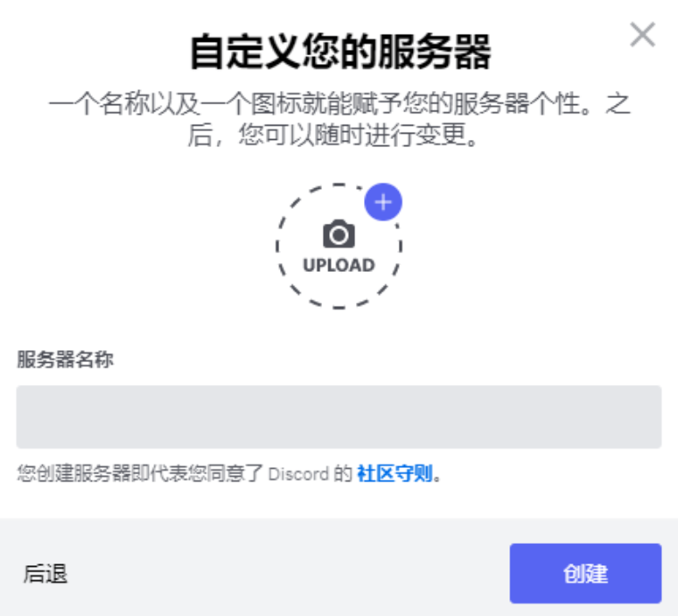Click the camera icon to upload a server image
This screenshot has width=678, height=616.
point(339,234)
